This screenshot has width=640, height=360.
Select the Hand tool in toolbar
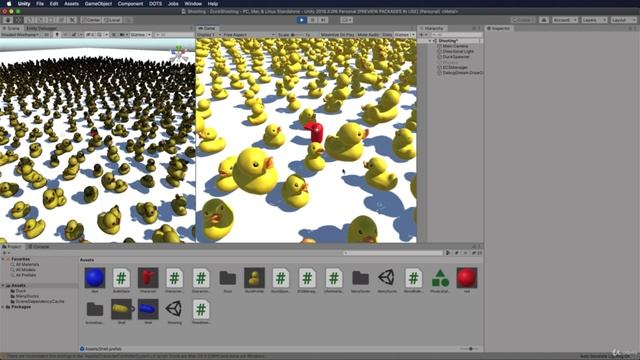tap(8, 20)
